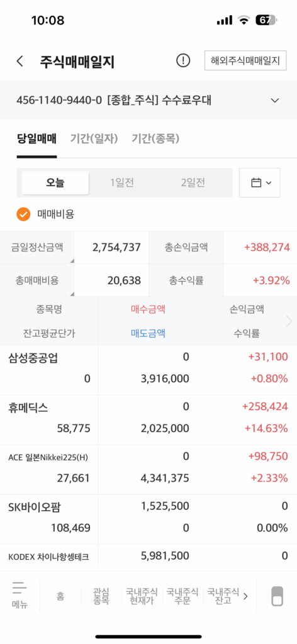Screen dimensions: 297x644
Task: Tap the back arrow icon
Action: pos(20,61)
